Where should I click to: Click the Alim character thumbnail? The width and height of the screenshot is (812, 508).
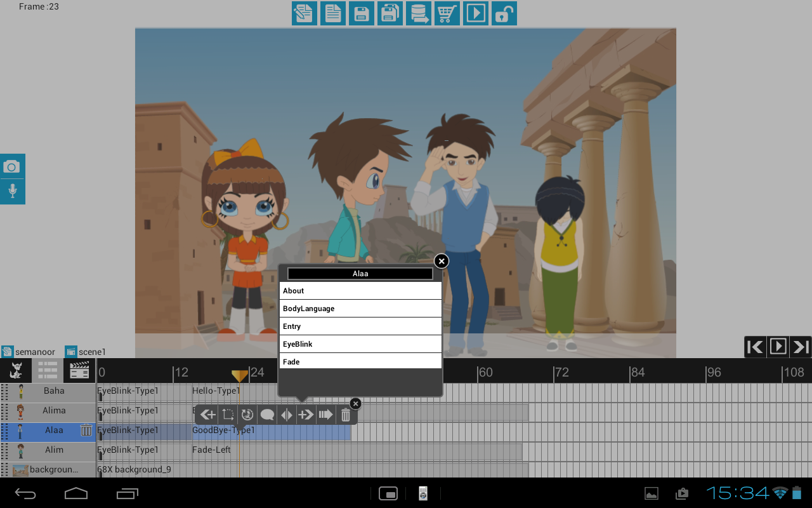point(21,451)
